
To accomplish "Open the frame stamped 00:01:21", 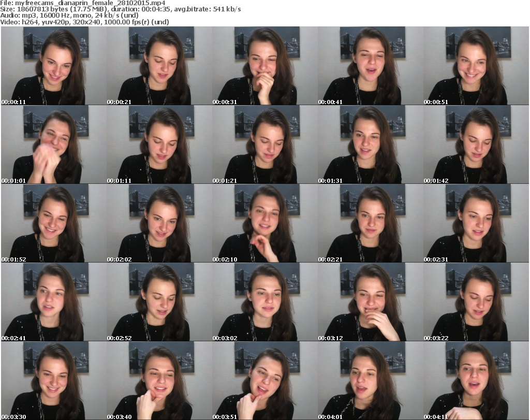I will coord(264,144).
